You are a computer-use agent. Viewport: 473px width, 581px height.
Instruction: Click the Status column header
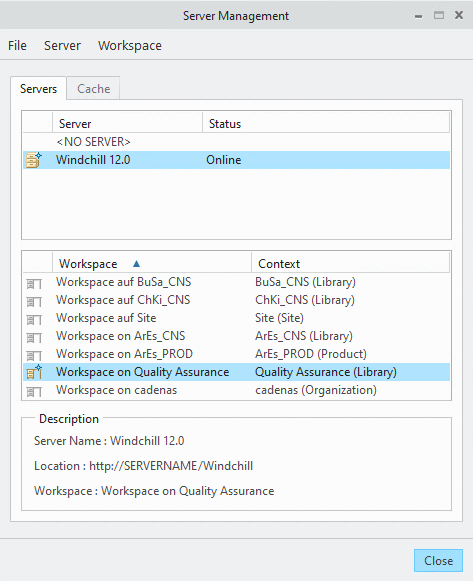point(326,124)
